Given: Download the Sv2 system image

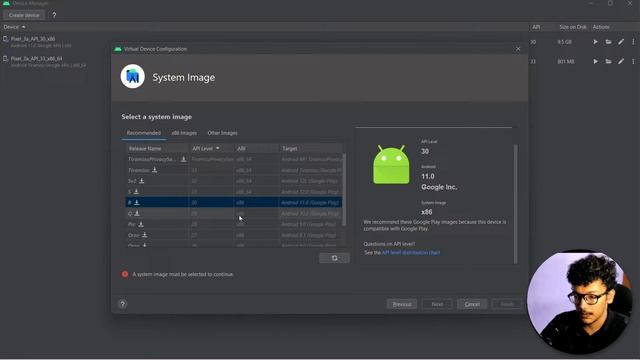Looking at the screenshot, I should pos(142,181).
